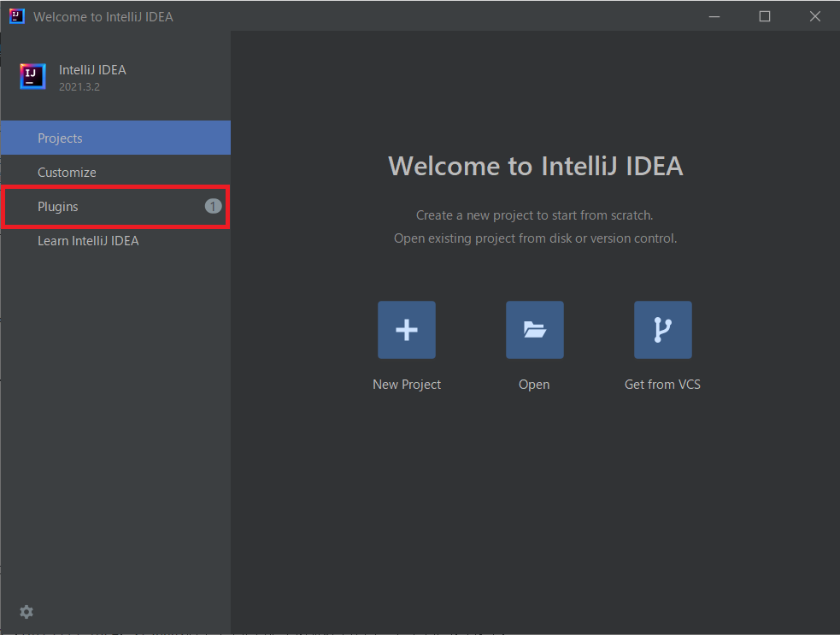
Task: Close the welcome window
Action: pos(815,16)
